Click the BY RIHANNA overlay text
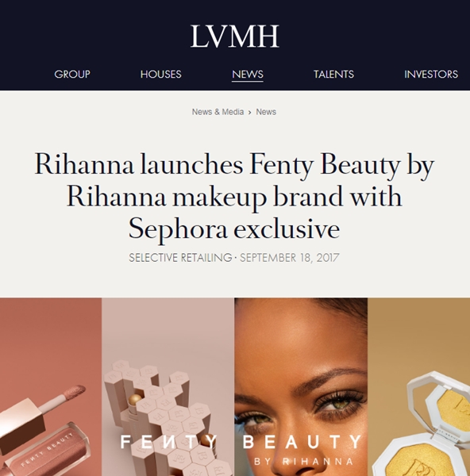This screenshot has height=476, width=470. pos(304,462)
